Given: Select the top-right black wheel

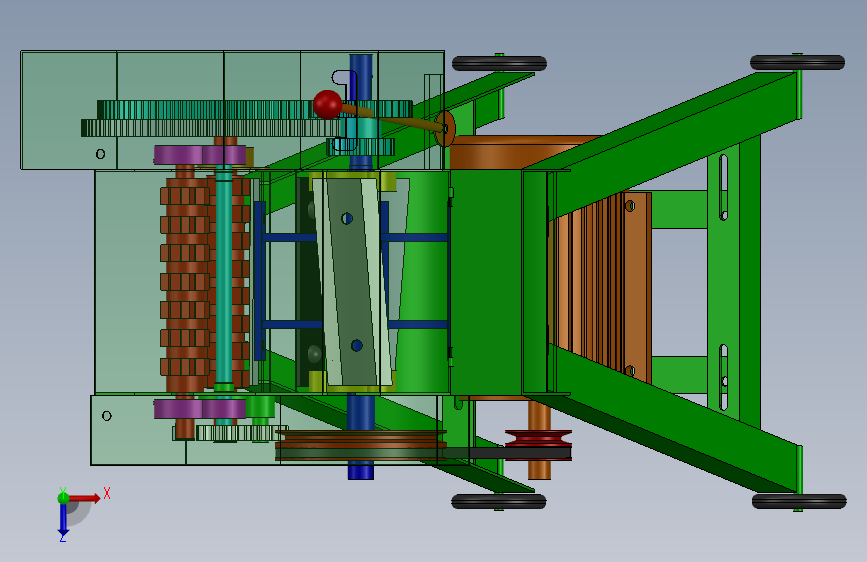Looking at the screenshot, I should tap(797, 63).
